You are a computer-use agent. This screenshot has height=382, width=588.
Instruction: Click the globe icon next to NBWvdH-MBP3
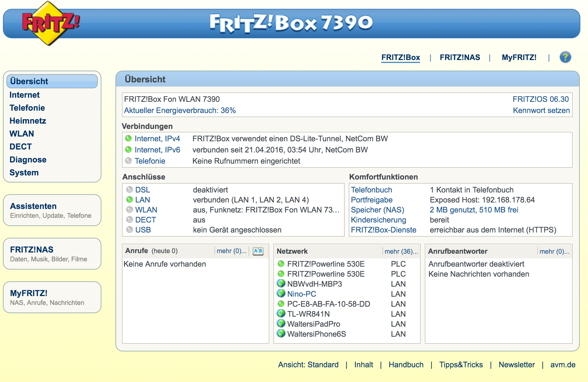click(281, 283)
